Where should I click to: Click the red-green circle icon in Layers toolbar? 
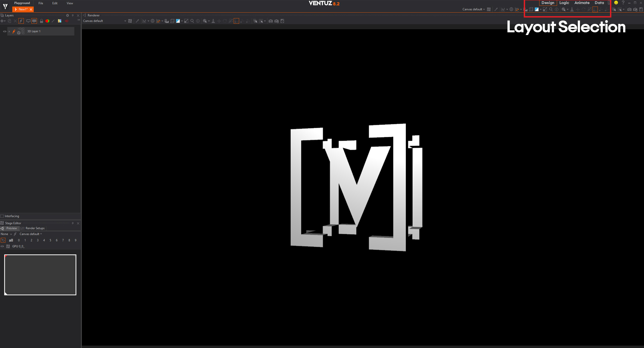click(47, 21)
